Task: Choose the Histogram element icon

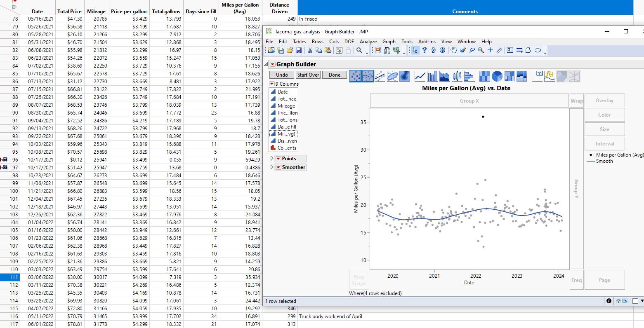Action: click(469, 76)
